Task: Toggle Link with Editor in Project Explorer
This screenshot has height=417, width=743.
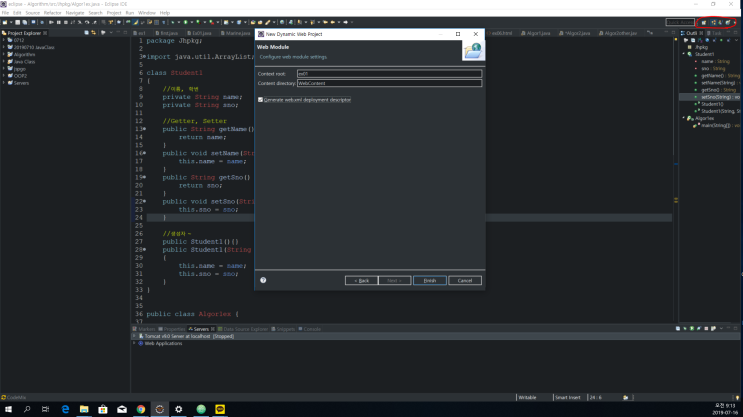Action: [x=93, y=33]
